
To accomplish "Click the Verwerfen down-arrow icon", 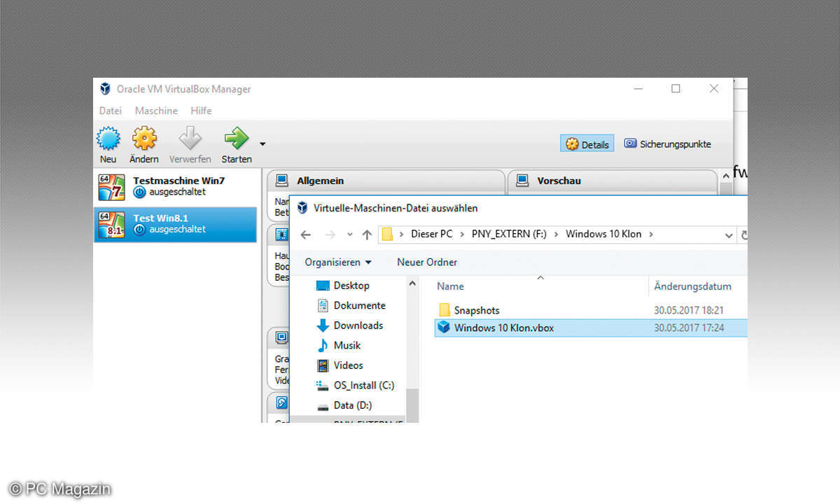I will point(190,138).
